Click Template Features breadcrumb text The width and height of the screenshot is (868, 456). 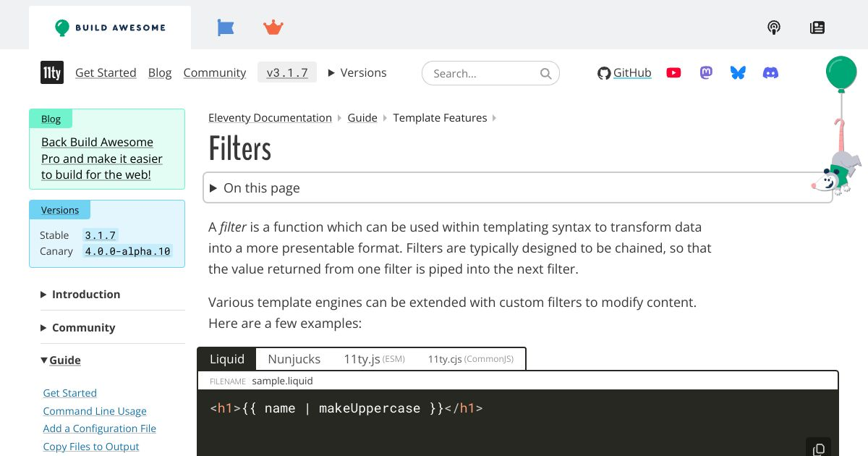(440, 117)
